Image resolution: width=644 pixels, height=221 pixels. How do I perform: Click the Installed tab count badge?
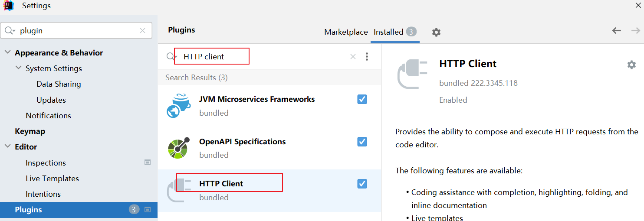[411, 32]
